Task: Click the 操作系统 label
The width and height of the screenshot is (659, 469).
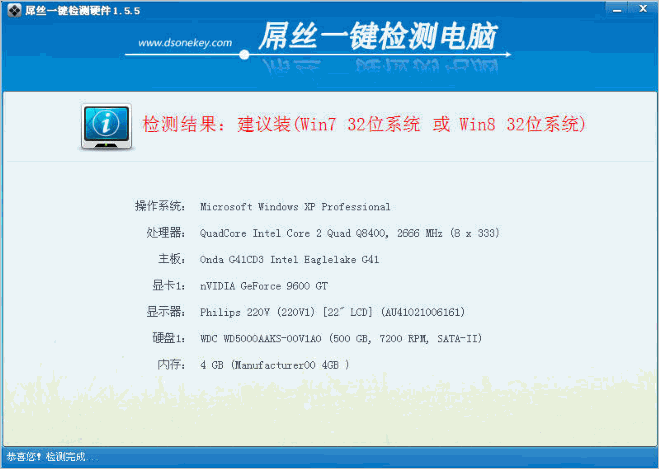Action: pos(160,206)
